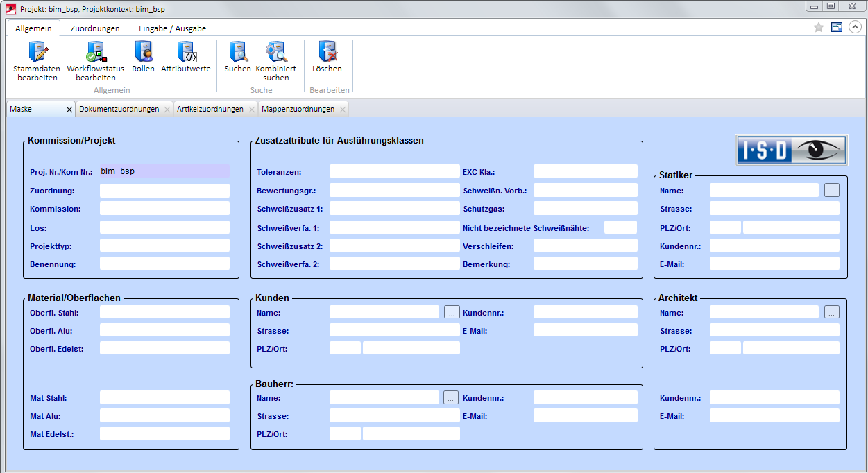This screenshot has height=473, width=868.
Task: Click the Suchen search icon
Action: coord(237,53)
